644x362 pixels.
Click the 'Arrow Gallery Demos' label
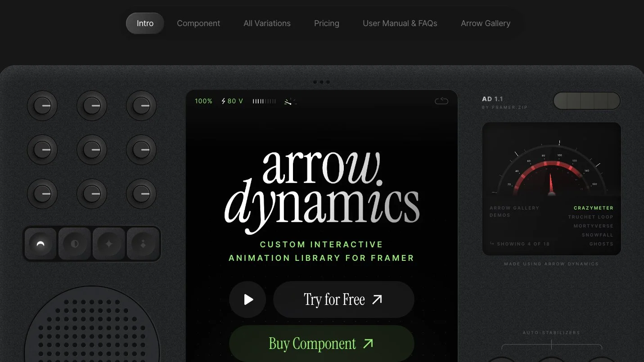point(514,212)
